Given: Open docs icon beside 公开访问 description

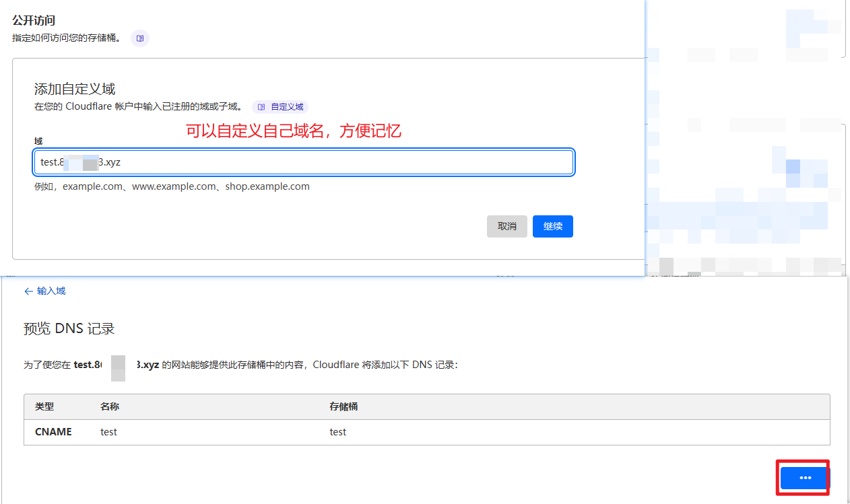Looking at the screenshot, I should 139,38.
